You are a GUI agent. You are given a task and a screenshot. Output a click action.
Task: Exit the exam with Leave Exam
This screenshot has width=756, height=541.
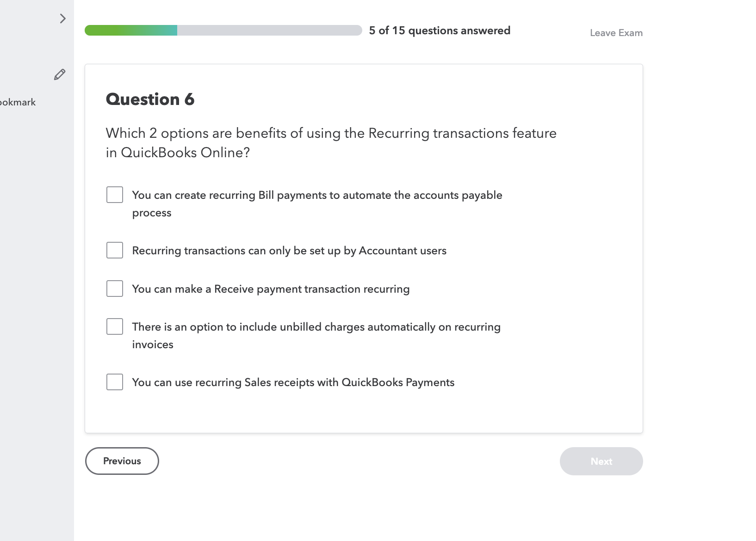(x=615, y=32)
